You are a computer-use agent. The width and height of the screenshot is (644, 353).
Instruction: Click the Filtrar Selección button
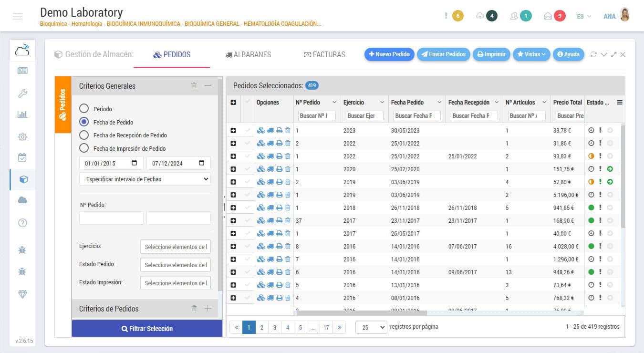point(147,329)
